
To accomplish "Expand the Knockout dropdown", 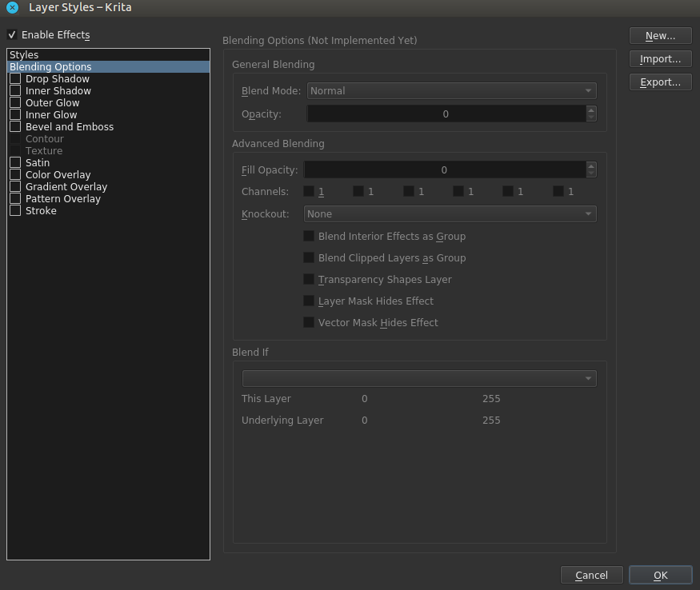I will [450, 214].
